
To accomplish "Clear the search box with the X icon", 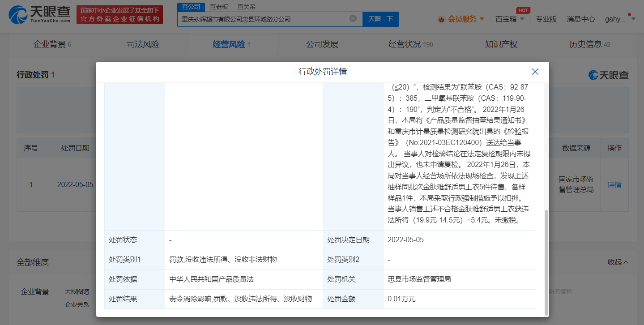I will 353,18.
